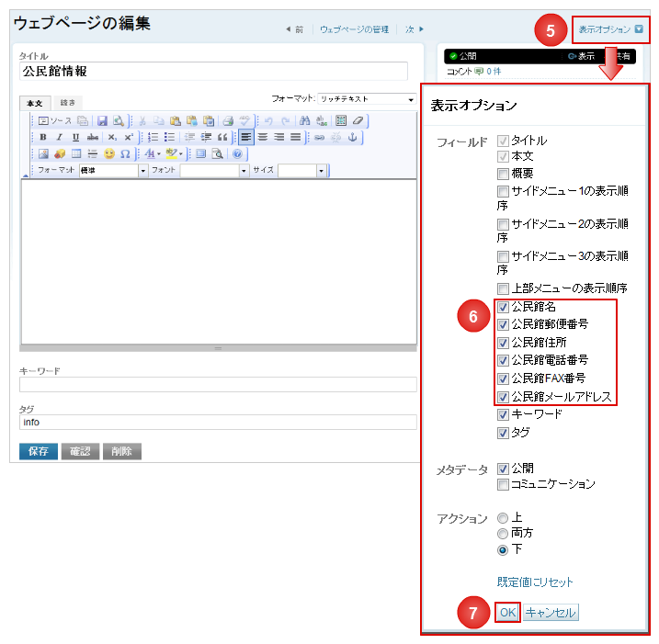Toggle Italic formatting
Screen dimensions: 659x644
tap(59, 138)
